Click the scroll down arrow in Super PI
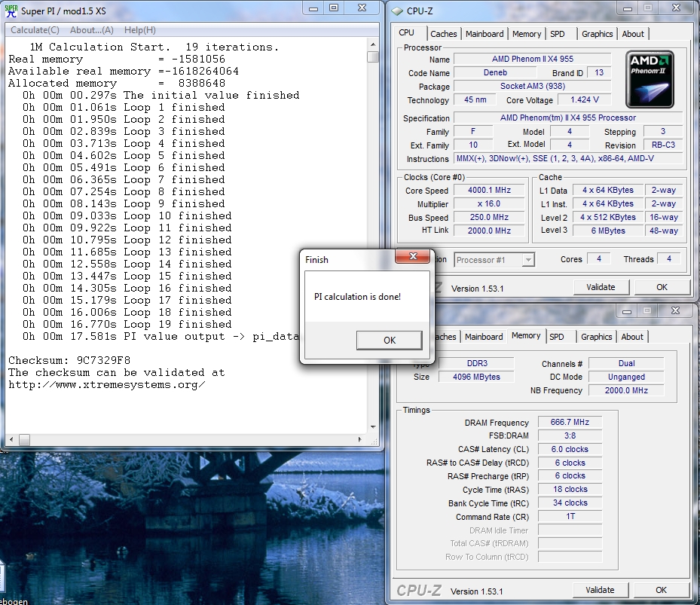Image resolution: width=700 pixels, height=605 pixels. (373, 427)
